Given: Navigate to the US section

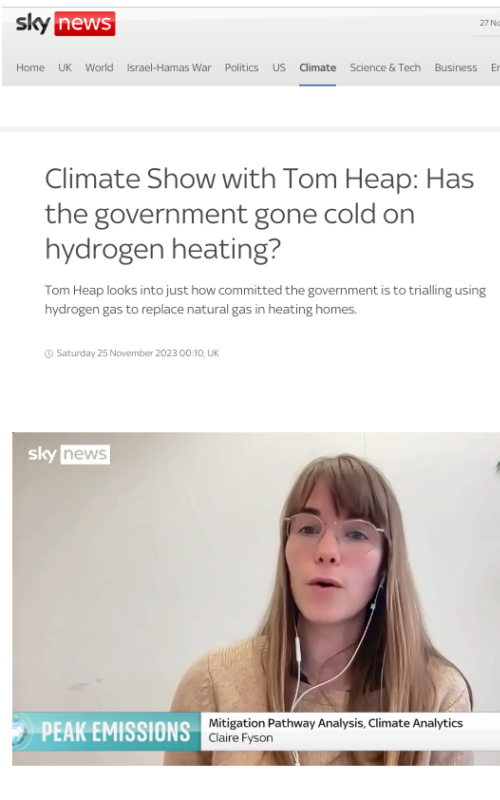Looking at the screenshot, I should 279,67.
